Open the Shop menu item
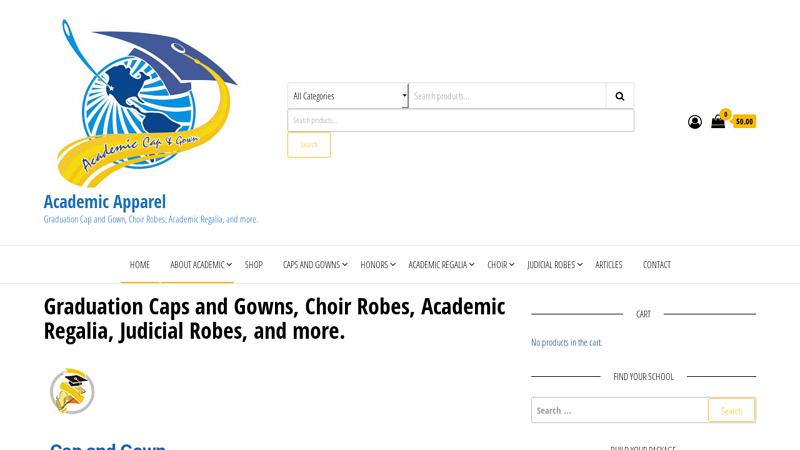 click(254, 265)
